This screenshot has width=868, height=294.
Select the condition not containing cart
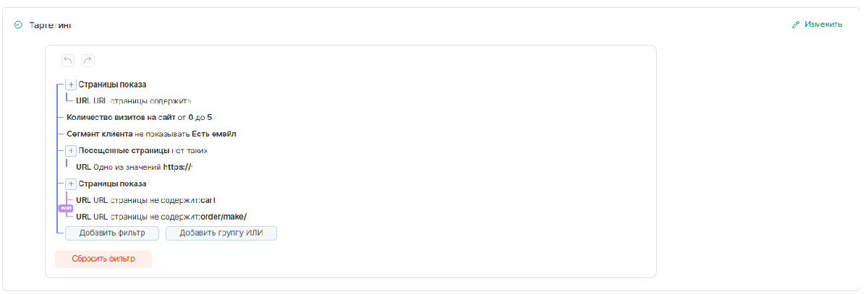(145, 200)
